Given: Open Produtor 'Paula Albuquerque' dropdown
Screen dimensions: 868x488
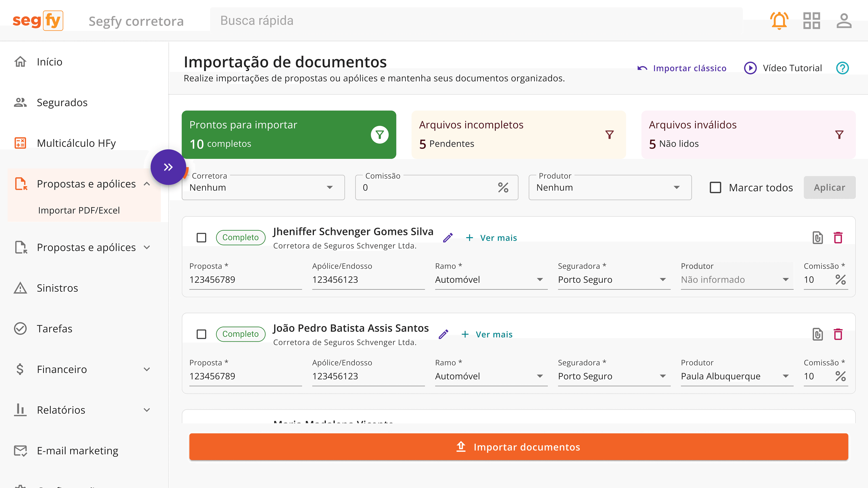Looking at the screenshot, I should coord(737,376).
